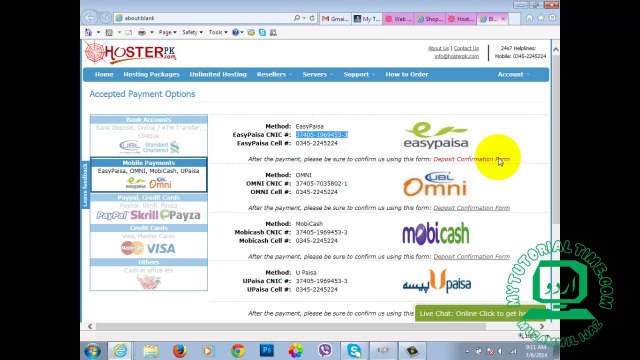Open How to Order in navigation bar
This screenshot has width=640, height=360.
point(407,74)
